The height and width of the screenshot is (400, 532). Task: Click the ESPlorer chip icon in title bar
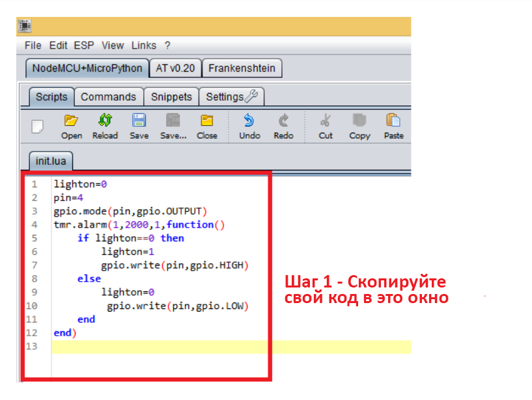25,26
